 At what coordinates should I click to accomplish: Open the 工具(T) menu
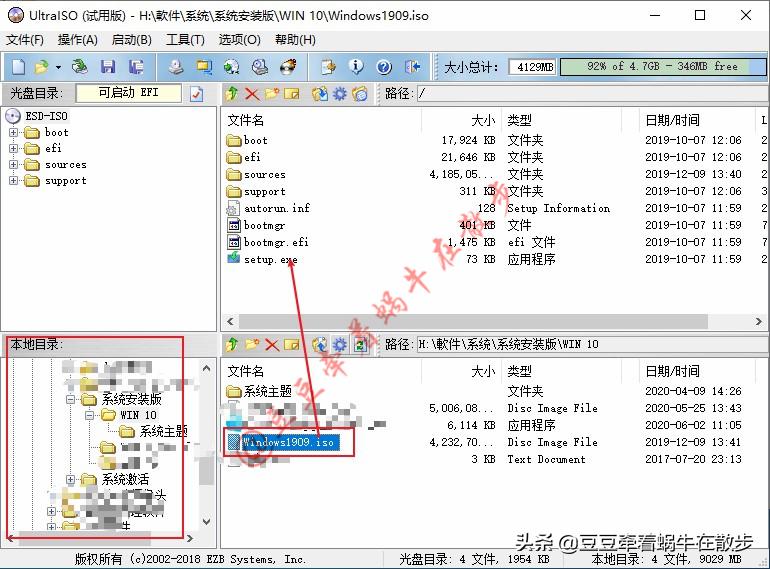click(x=185, y=40)
